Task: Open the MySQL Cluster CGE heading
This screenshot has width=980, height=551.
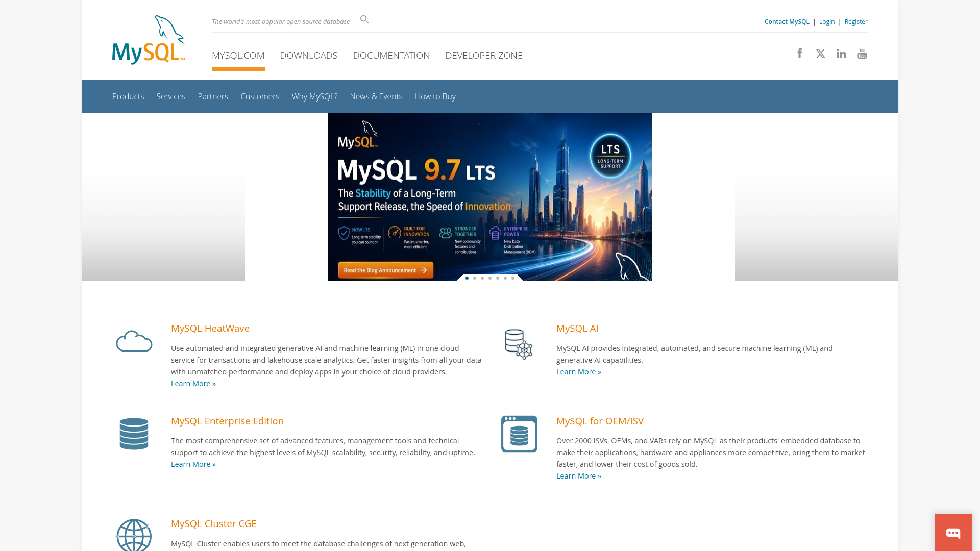Action: [213, 523]
